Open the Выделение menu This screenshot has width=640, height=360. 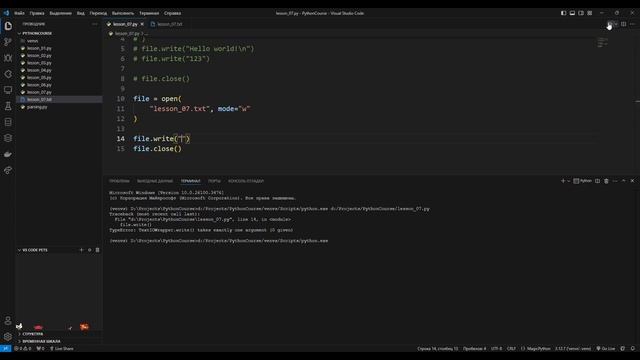coord(60,13)
